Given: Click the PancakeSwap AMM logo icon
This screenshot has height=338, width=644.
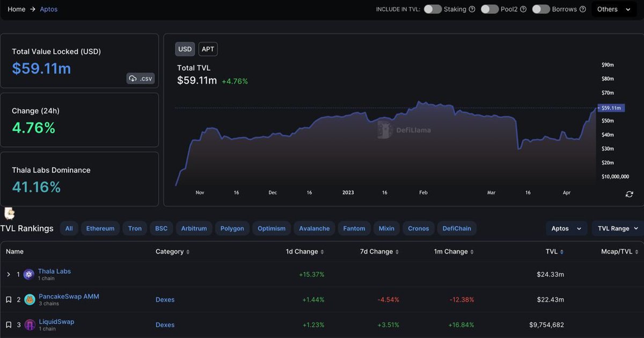Looking at the screenshot, I should 30,299.
